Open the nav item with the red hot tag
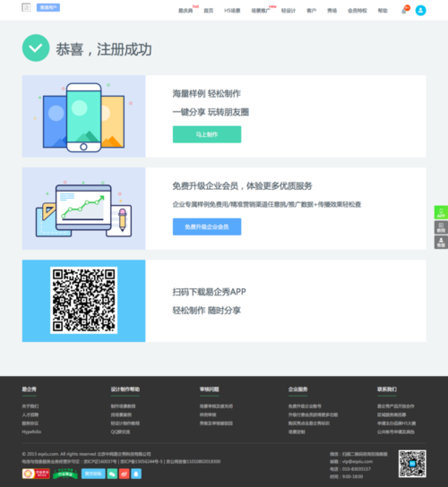448x487 pixels. tap(185, 11)
